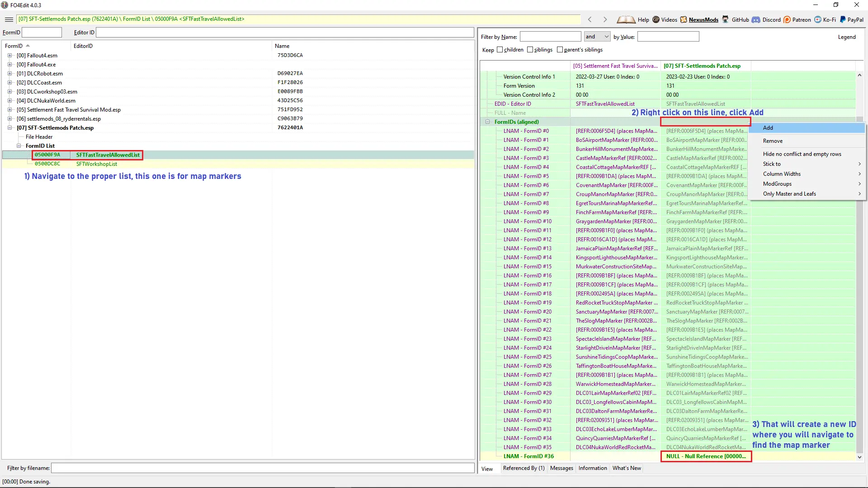
Task: Expand the Settlement Fast Travel Survival Mod.esp node
Action: tap(9, 110)
